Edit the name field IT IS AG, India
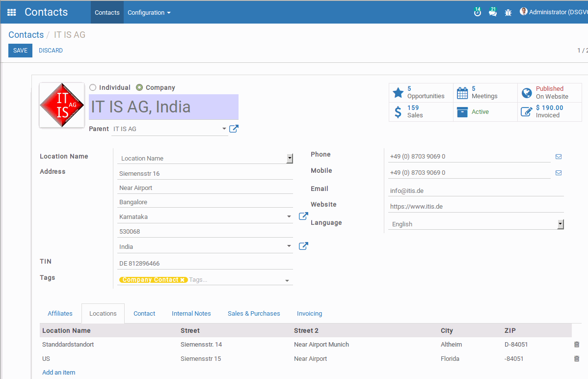Screen dimensions: 588x379 163,107
